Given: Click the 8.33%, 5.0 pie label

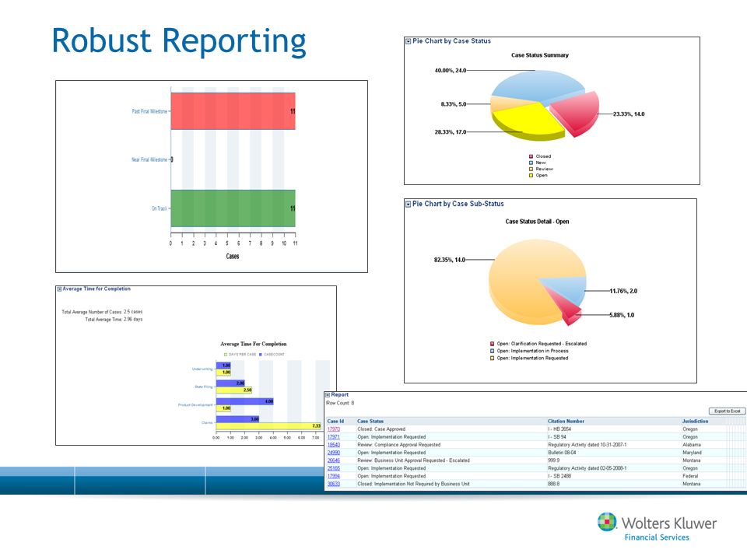Looking at the screenshot, I should tap(453, 103).
